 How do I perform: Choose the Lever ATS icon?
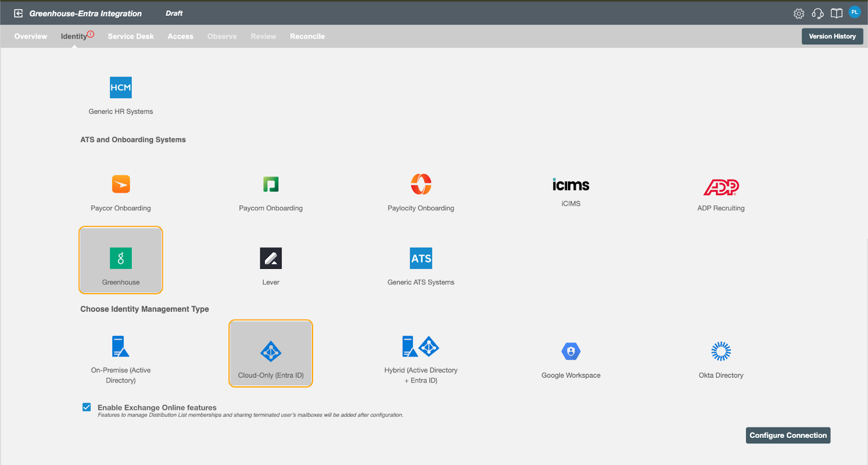(271, 258)
